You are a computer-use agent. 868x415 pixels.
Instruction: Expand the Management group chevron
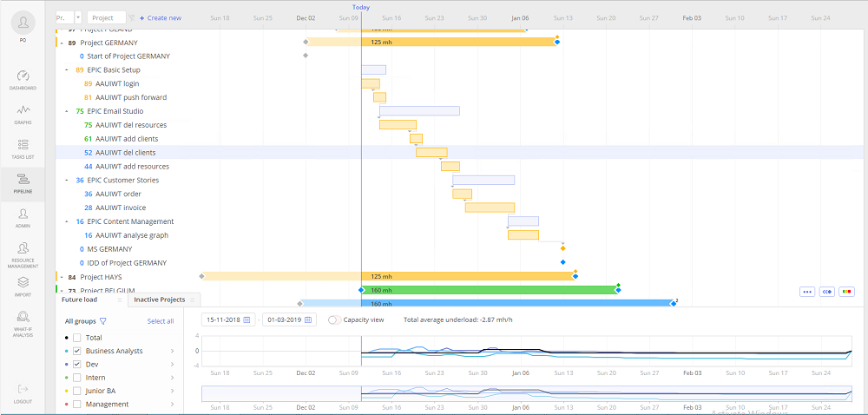coord(172,404)
